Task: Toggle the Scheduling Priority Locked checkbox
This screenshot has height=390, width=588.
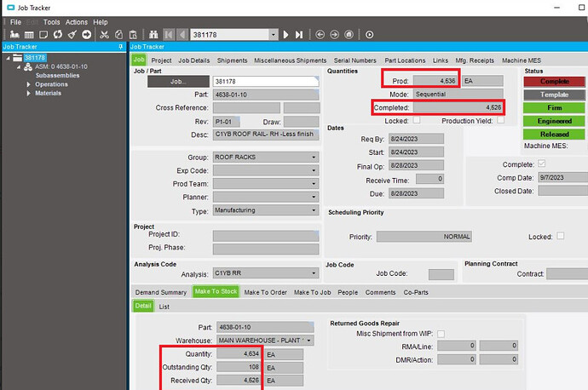Action: (x=560, y=236)
